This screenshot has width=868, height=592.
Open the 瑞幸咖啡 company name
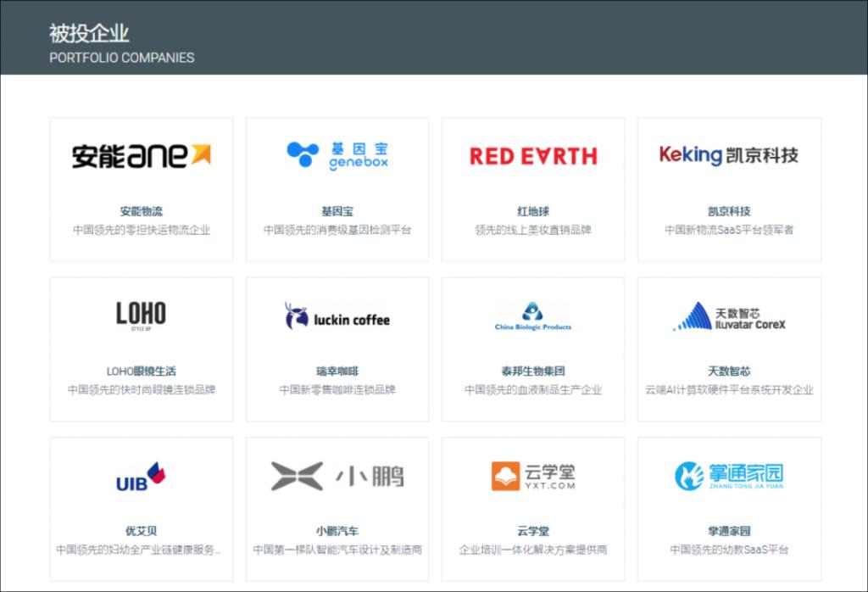[337, 371]
